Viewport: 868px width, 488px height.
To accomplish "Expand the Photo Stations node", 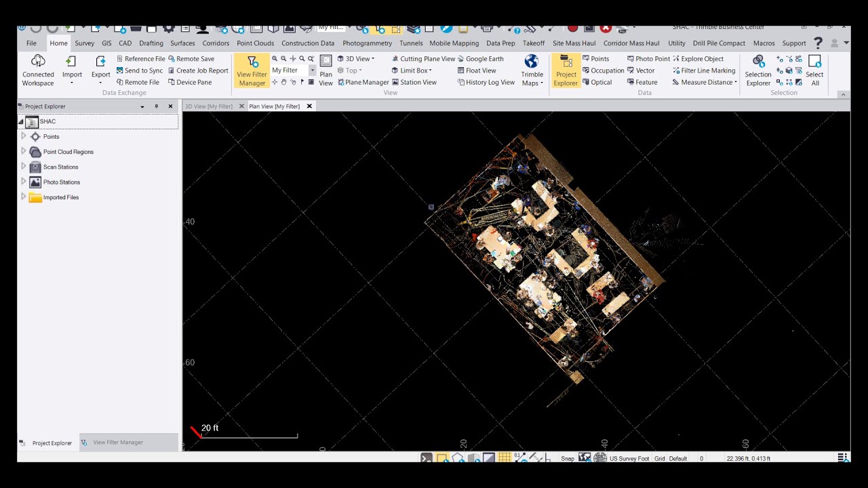I will click(x=24, y=182).
